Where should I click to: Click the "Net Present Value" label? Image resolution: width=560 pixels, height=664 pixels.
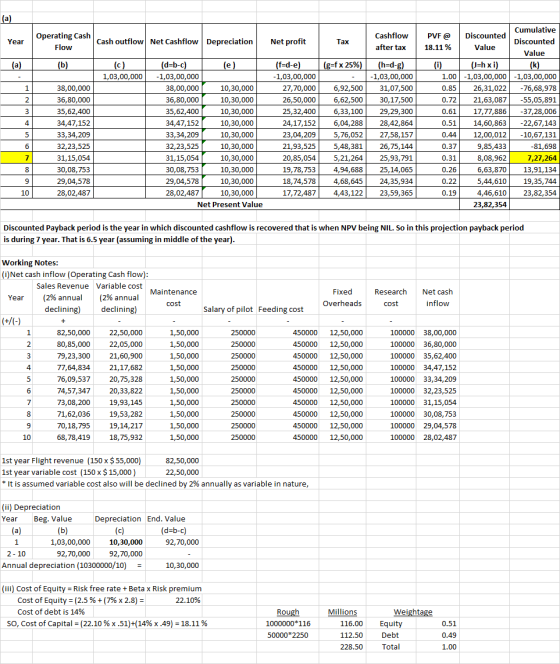point(230,205)
